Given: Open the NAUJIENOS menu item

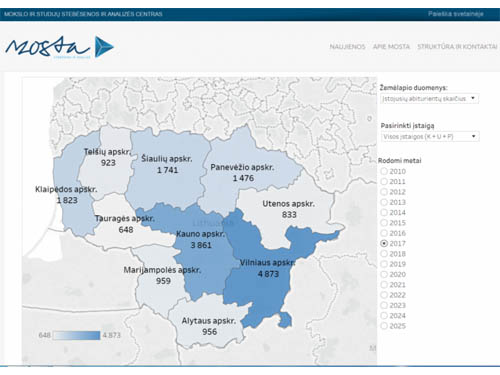Looking at the screenshot, I should click(x=347, y=47).
